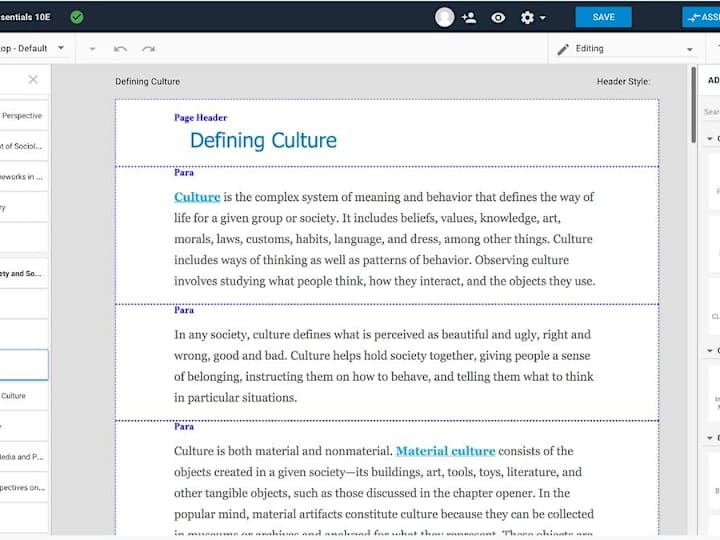Click the vertical scrollbar thumb
This screenshot has height=540, width=720.
pos(693,106)
